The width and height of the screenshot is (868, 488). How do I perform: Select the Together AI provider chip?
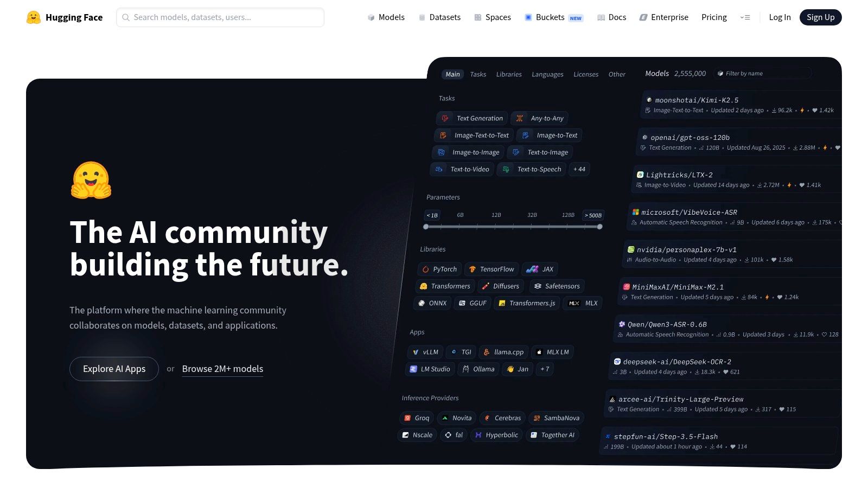click(x=552, y=435)
